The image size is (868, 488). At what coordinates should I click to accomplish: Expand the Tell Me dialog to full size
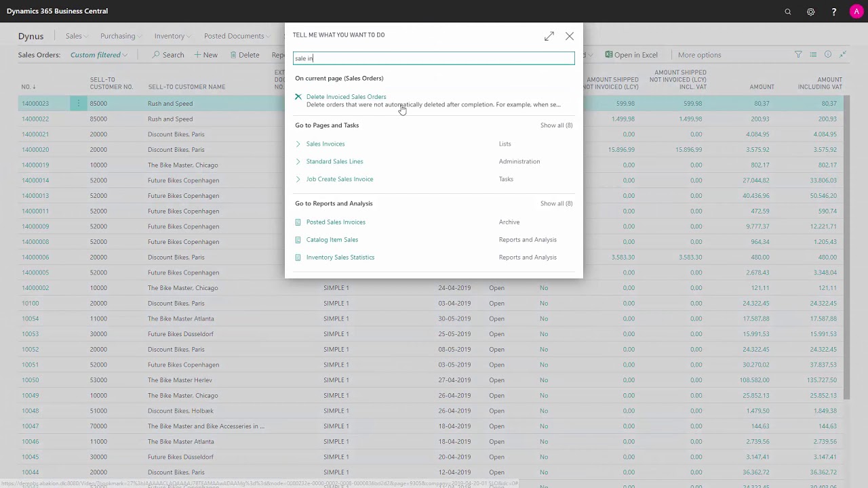click(x=549, y=36)
